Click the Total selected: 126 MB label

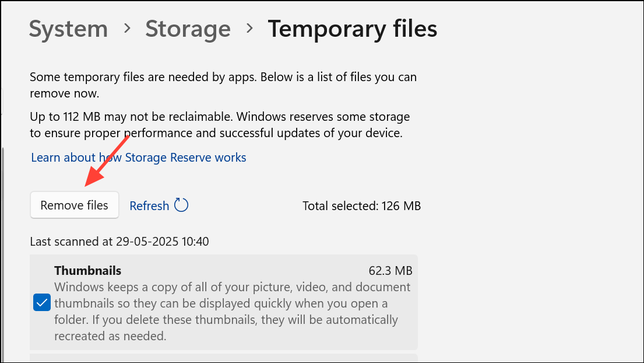[361, 205]
